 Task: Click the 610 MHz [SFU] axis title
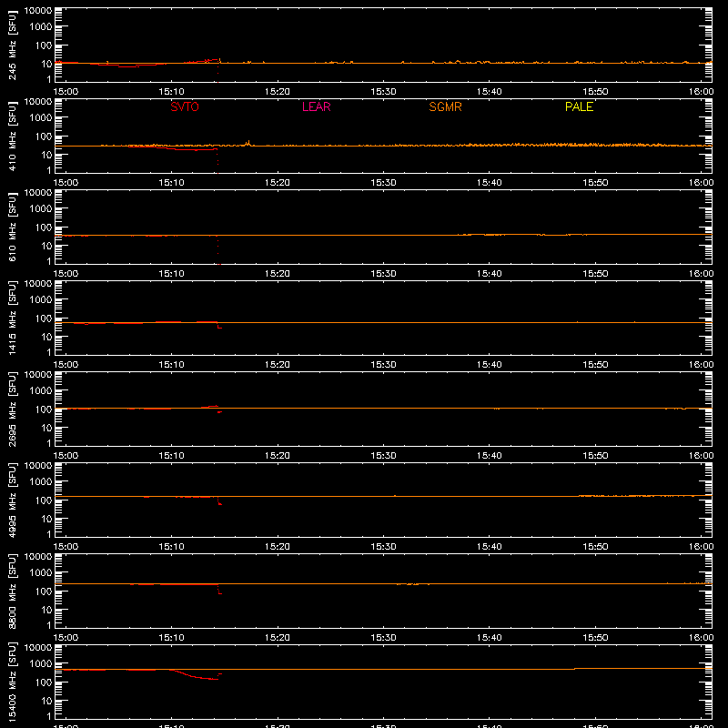tap(13, 227)
